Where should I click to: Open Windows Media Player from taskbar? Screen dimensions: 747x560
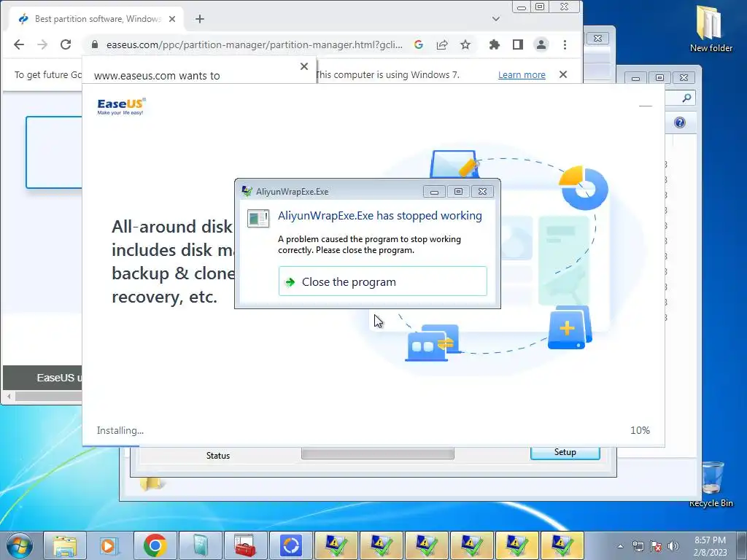click(x=110, y=545)
